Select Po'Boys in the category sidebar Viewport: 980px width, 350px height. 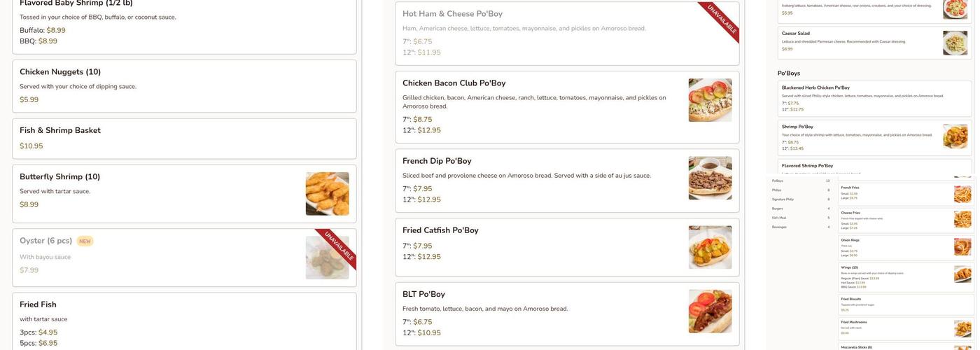pyautogui.click(x=778, y=181)
